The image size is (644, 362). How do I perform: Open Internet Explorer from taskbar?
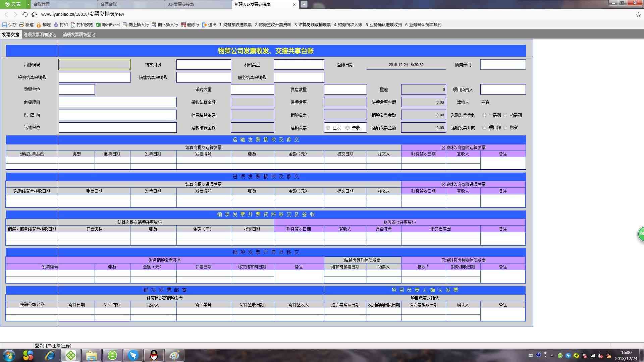pos(50,355)
